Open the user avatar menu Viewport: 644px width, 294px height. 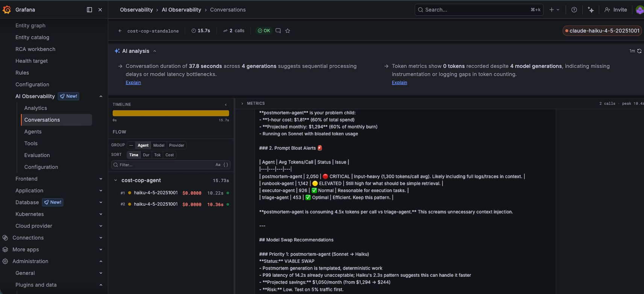(639, 10)
